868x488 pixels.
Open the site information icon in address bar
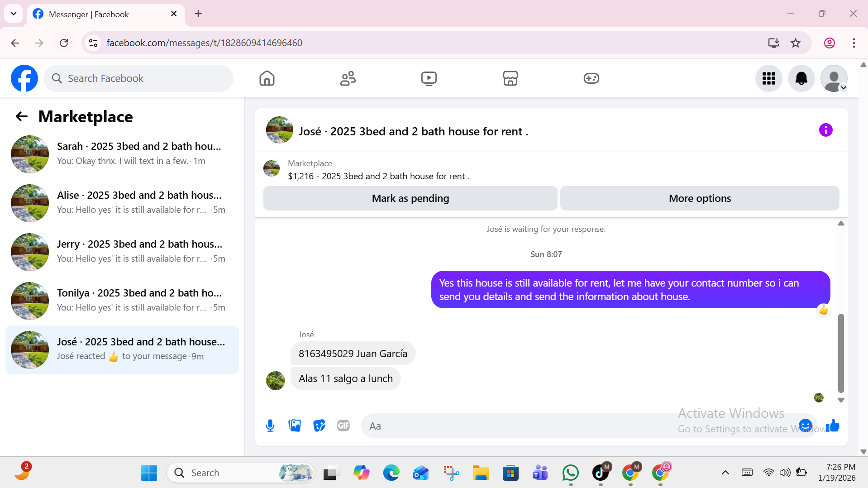coord(93,43)
